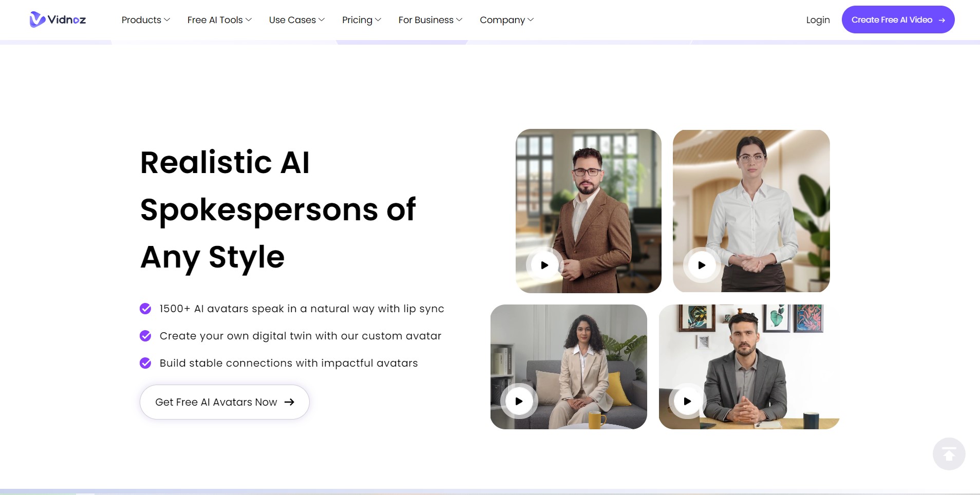Screen dimensions: 980x495
Task: Click Get Free AI Avatars Now button
Action: (224, 402)
